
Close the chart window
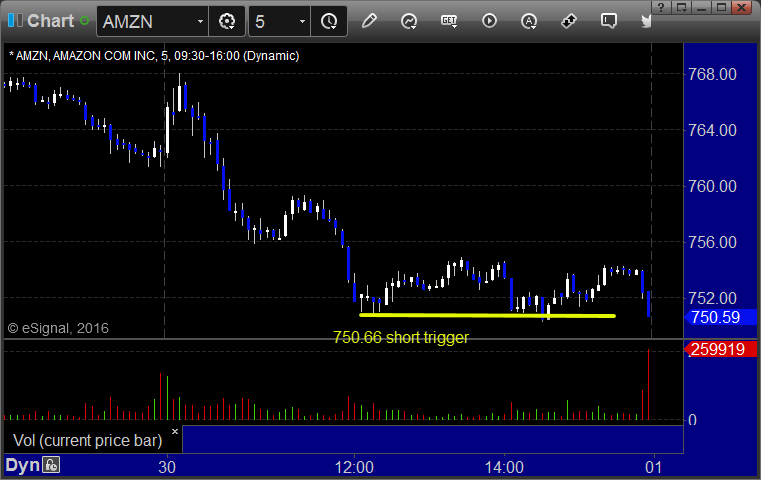(x=742, y=7)
